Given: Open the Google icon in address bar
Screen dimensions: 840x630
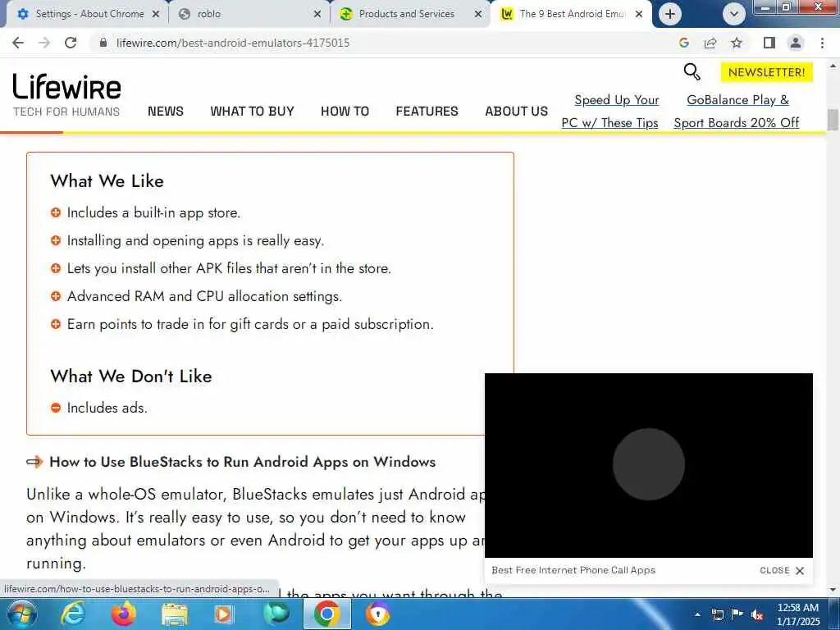Looking at the screenshot, I should click(683, 43).
